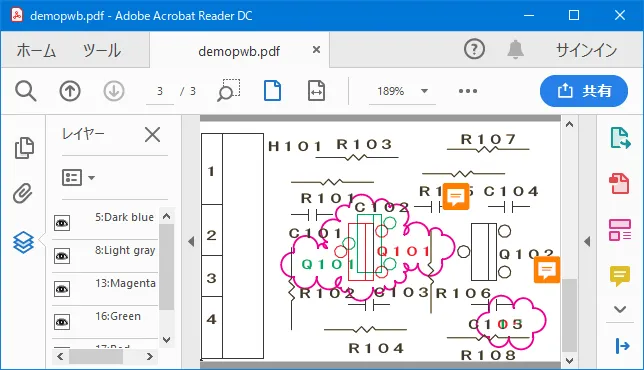This screenshot has width=644, height=370.
Task: Hide the 16:Green layer
Action: tap(62, 322)
